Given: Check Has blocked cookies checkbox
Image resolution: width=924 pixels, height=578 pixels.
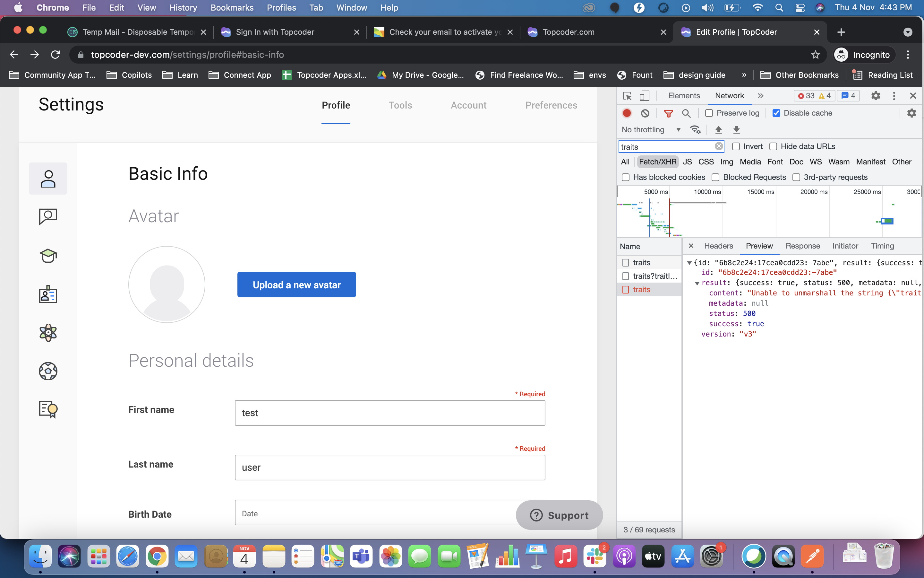Looking at the screenshot, I should (x=625, y=177).
